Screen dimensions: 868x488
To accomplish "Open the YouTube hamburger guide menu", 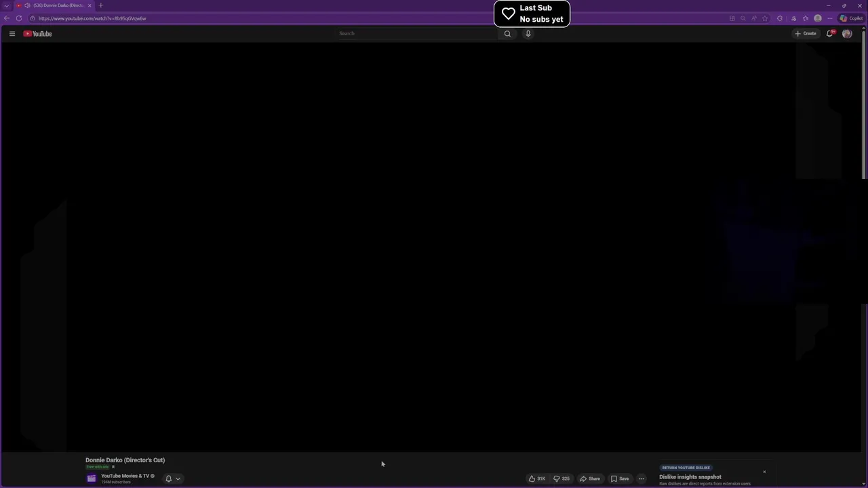I will pyautogui.click(x=12, y=33).
